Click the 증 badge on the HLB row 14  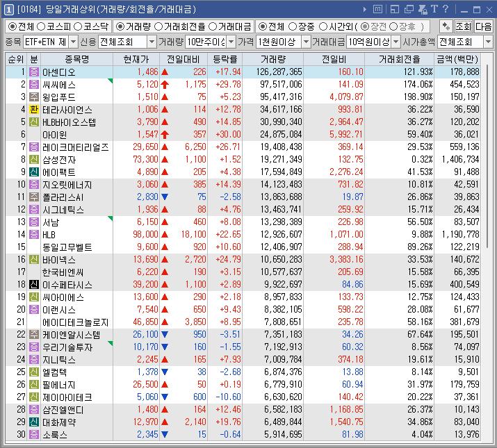click(x=34, y=235)
